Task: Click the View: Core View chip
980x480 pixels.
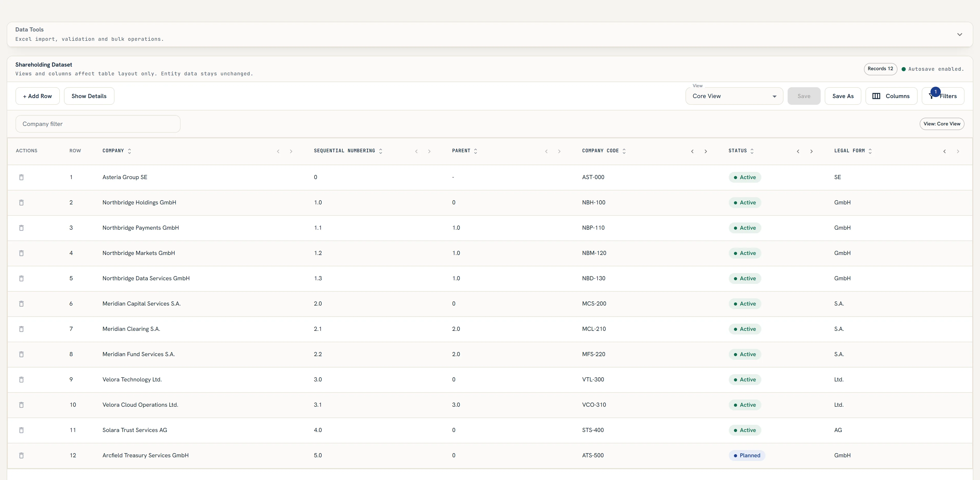Action: 942,124
